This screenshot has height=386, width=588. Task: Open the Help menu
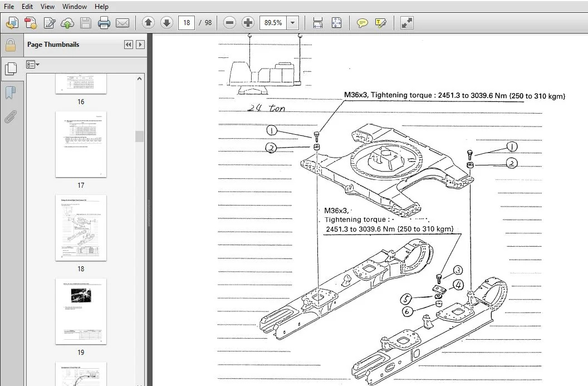click(x=101, y=6)
